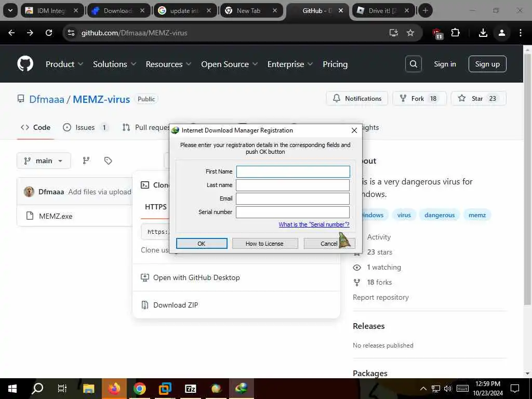The height and width of the screenshot is (399, 532).
Task: Open the Pull requests tab
Action: (x=146, y=127)
